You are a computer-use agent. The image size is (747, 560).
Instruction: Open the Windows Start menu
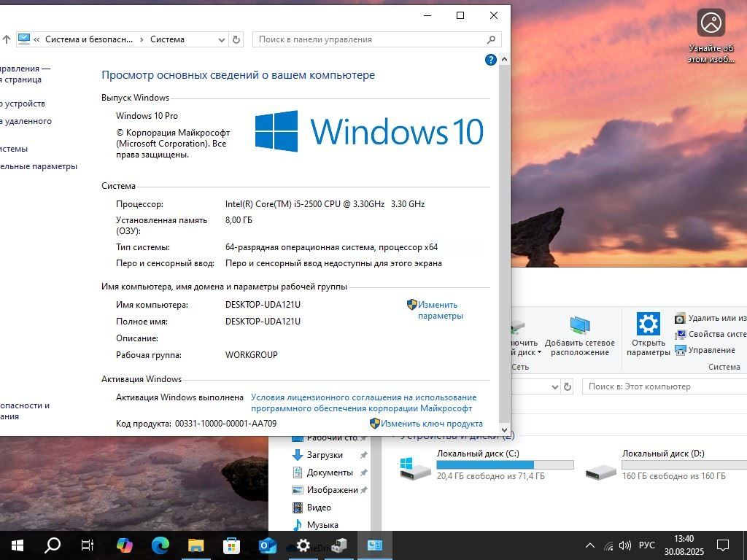pos(18,545)
